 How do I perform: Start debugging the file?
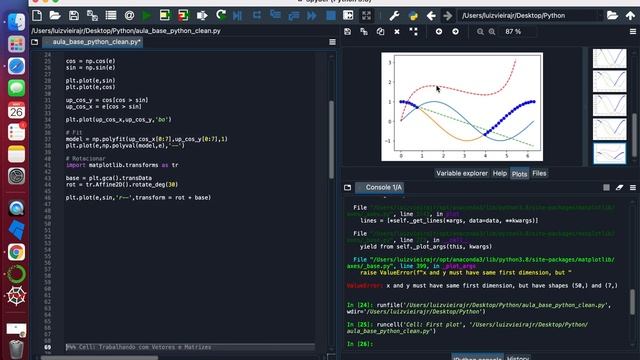[238, 16]
